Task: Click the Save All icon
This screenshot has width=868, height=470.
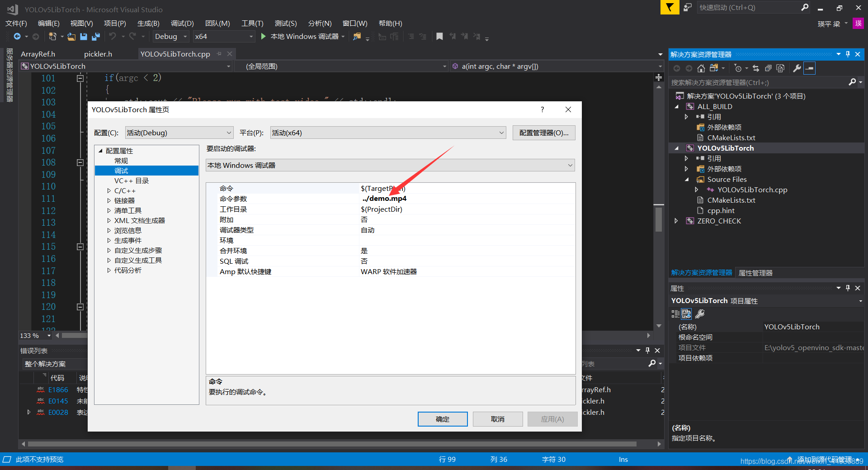Action: (x=96, y=36)
